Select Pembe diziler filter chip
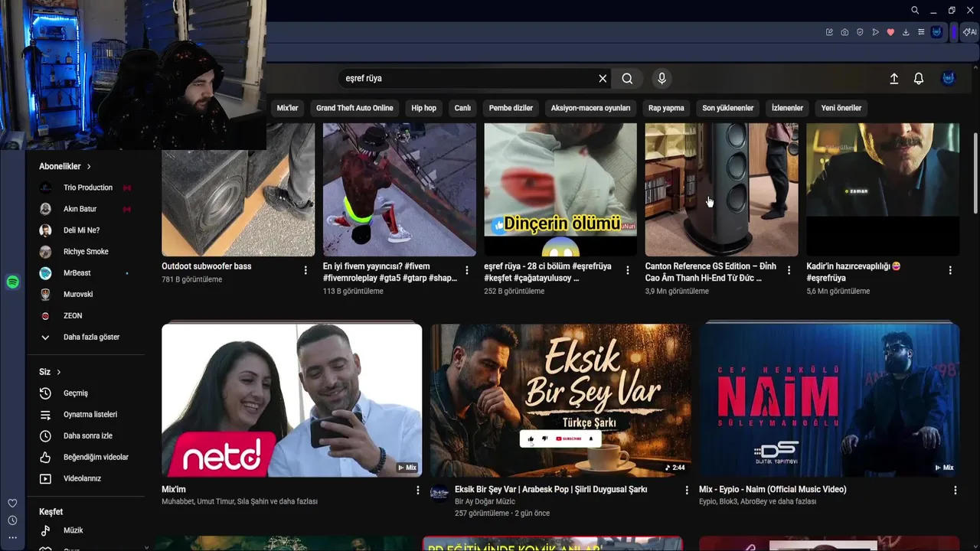The image size is (980, 551). [x=511, y=108]
